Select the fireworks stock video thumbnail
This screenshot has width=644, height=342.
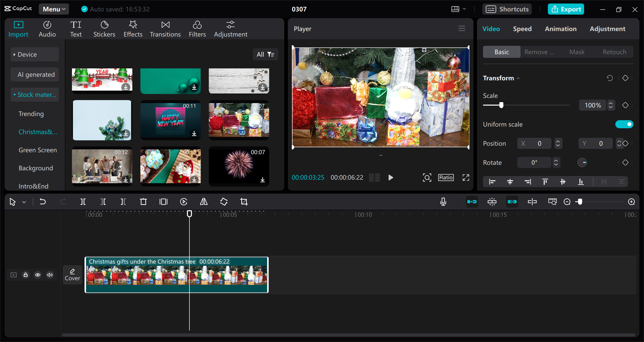point(238,166)
